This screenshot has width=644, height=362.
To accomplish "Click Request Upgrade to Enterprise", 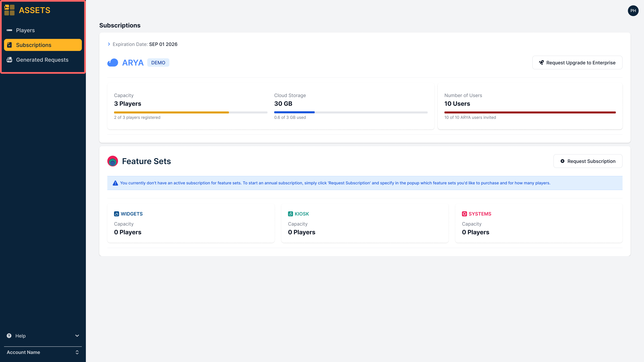I will tap(577, 63).
